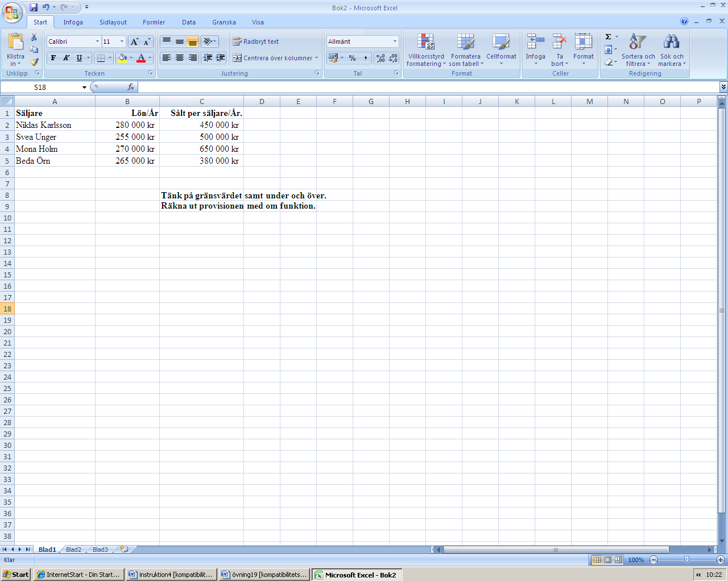Open the Granska ribbon tab
The height and width of the screenshot is (582, 728).
pyautogui.click(x=224, y=22)
